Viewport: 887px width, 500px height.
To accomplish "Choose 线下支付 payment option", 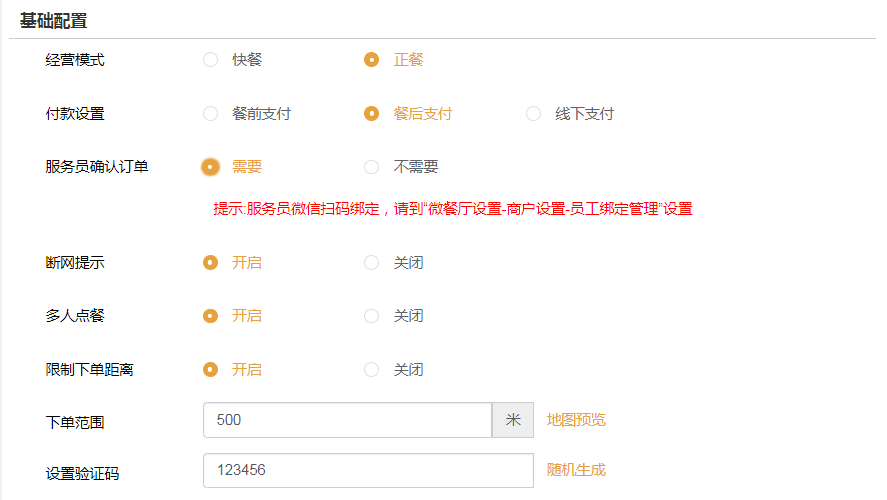I will (534, 114).
